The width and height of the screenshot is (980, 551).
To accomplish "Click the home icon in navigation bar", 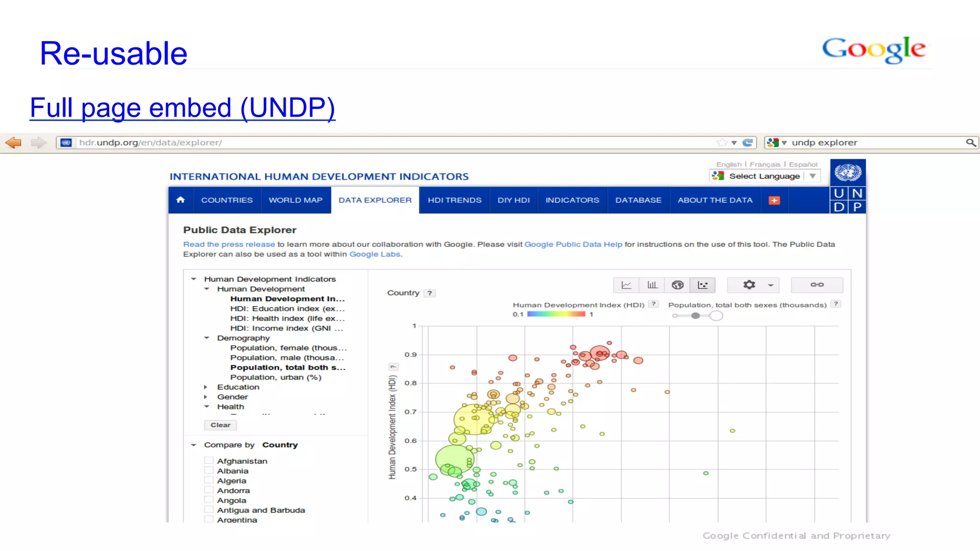I will [180, 200].
